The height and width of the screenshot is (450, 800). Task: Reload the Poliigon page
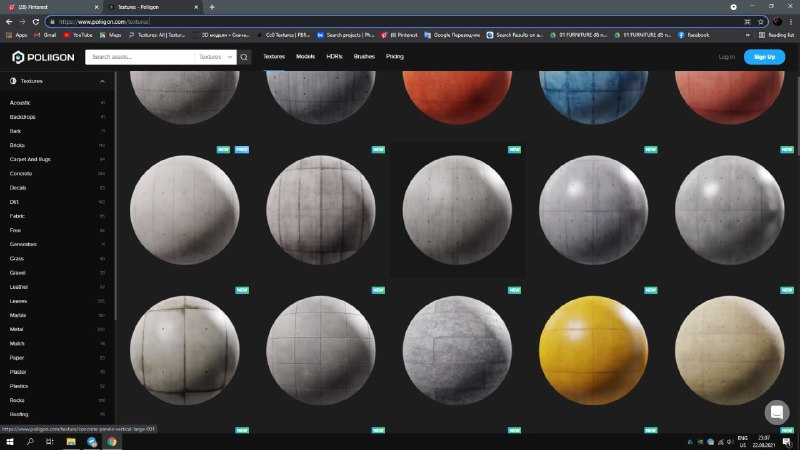[36, 21]
